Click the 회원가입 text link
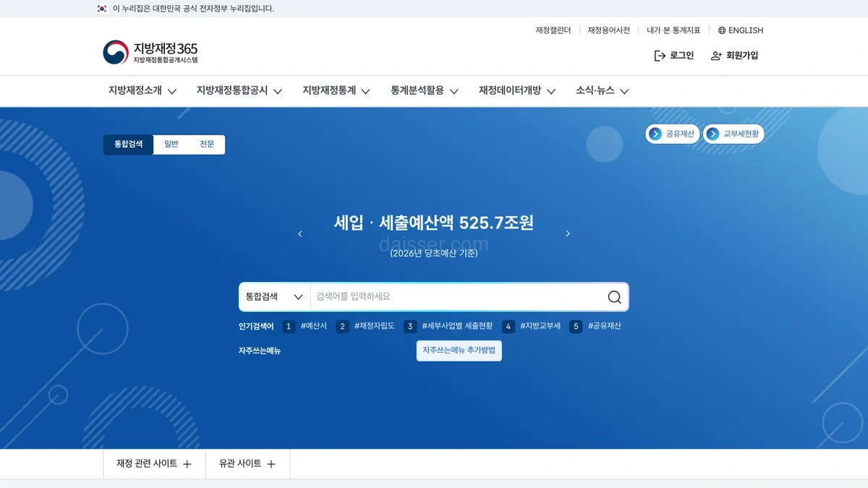 [742, 56]
